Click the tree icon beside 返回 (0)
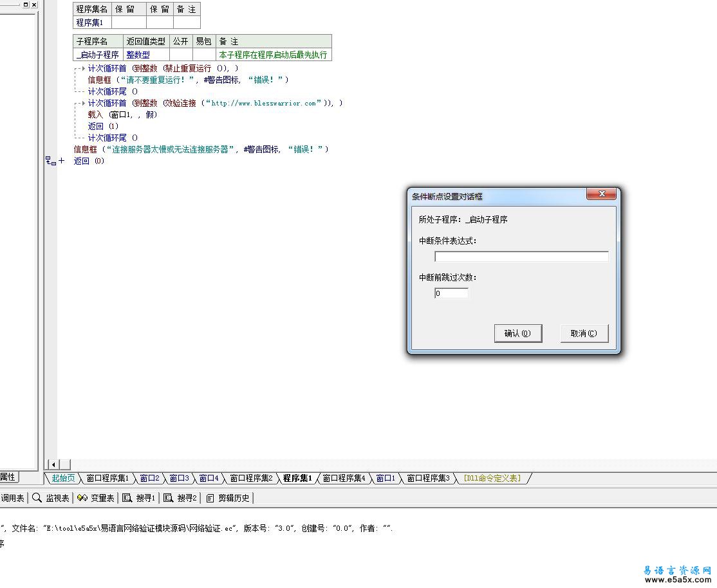717x588 pixels. (x=50, y=161)
